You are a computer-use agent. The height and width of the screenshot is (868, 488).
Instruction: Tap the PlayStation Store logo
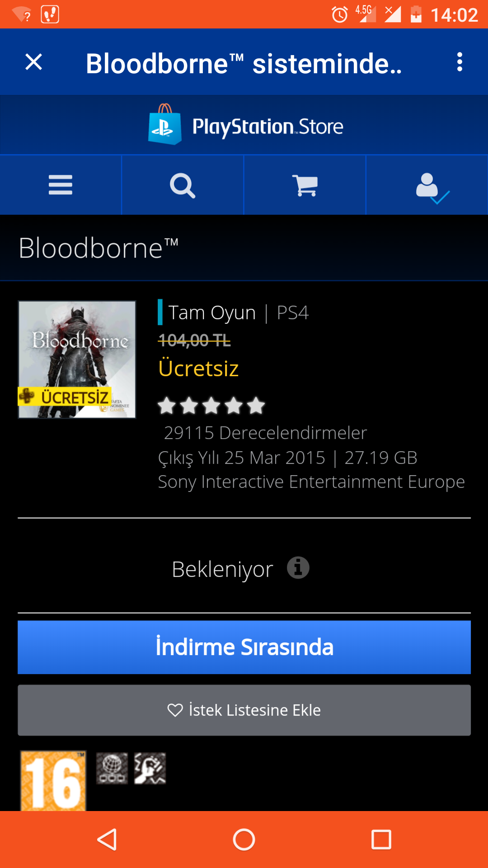click(245, 125)
